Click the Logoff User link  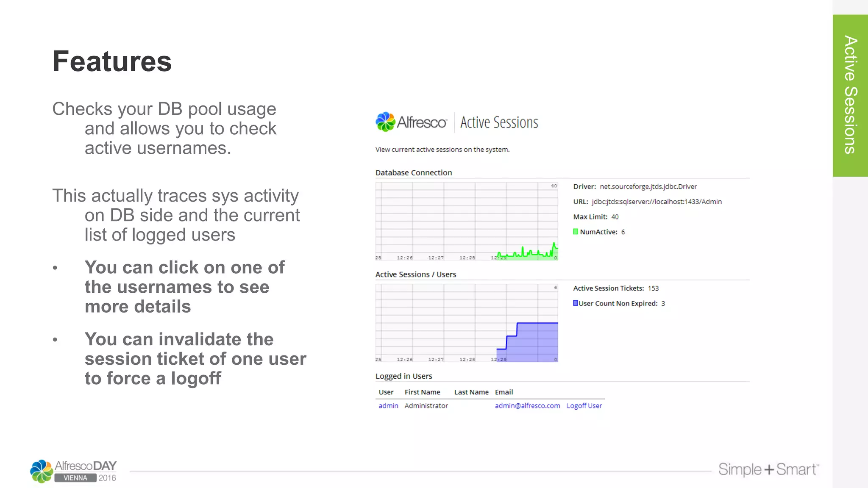pyautogui.click(x=584, y=405)
